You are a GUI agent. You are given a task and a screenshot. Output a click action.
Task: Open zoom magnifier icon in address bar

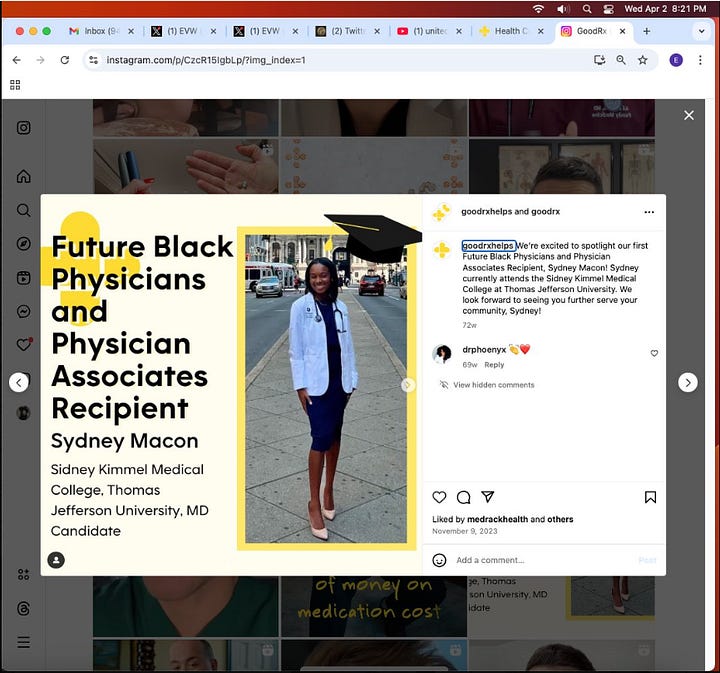click(x=621, y=60)
